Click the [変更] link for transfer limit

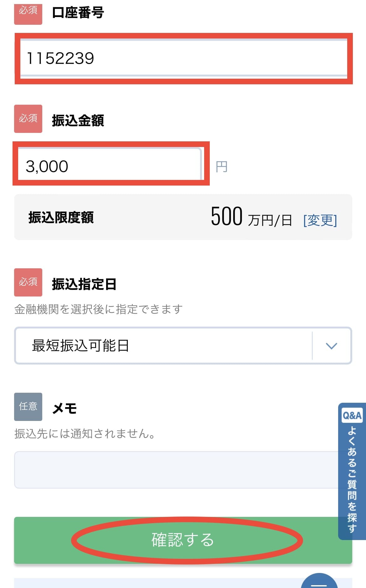coord(320,220)
